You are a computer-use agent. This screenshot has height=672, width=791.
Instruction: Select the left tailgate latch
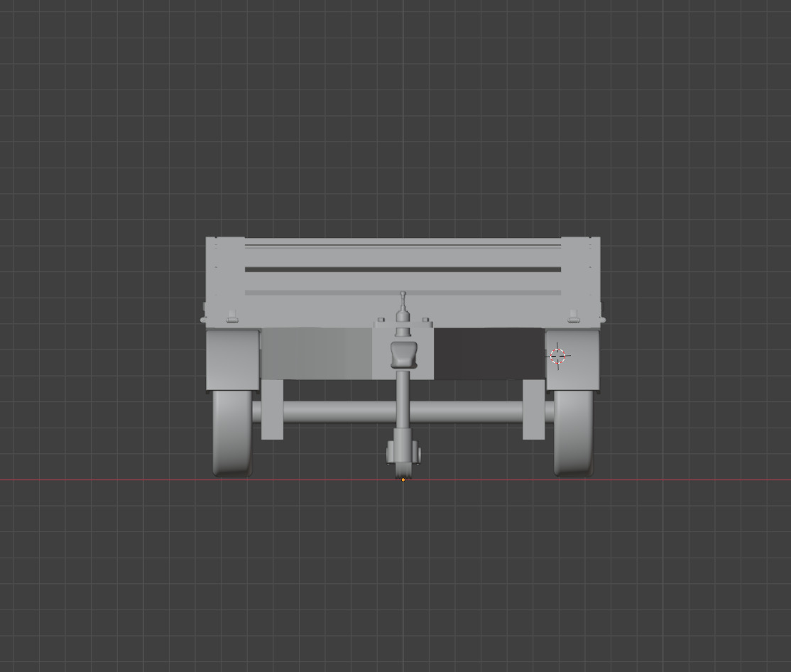pos(232,316)
